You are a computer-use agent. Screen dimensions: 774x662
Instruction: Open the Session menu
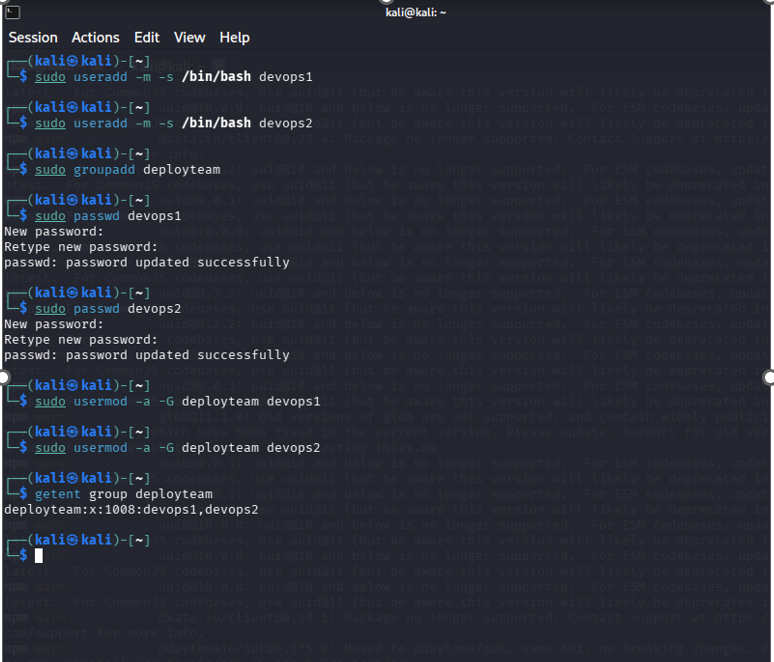33,38
